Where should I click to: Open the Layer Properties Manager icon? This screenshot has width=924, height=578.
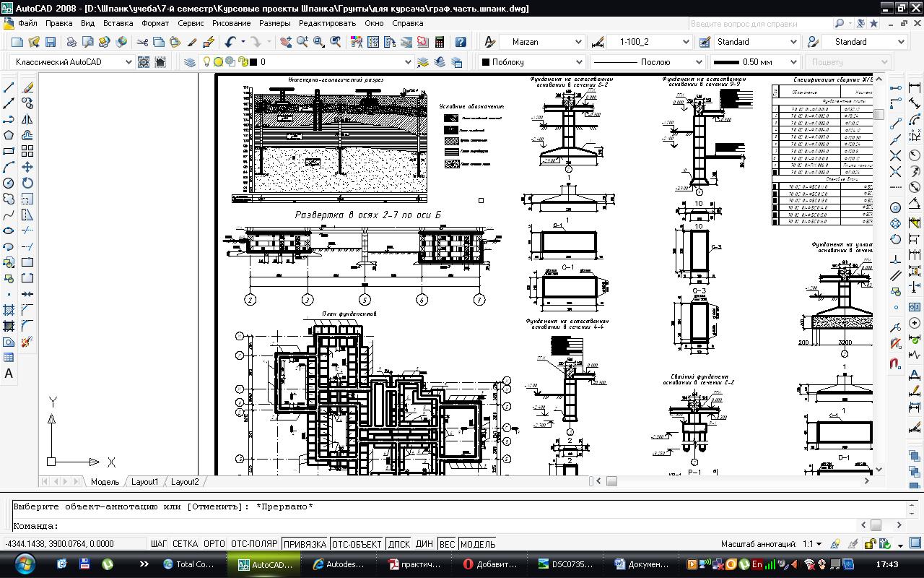point(189,62)
